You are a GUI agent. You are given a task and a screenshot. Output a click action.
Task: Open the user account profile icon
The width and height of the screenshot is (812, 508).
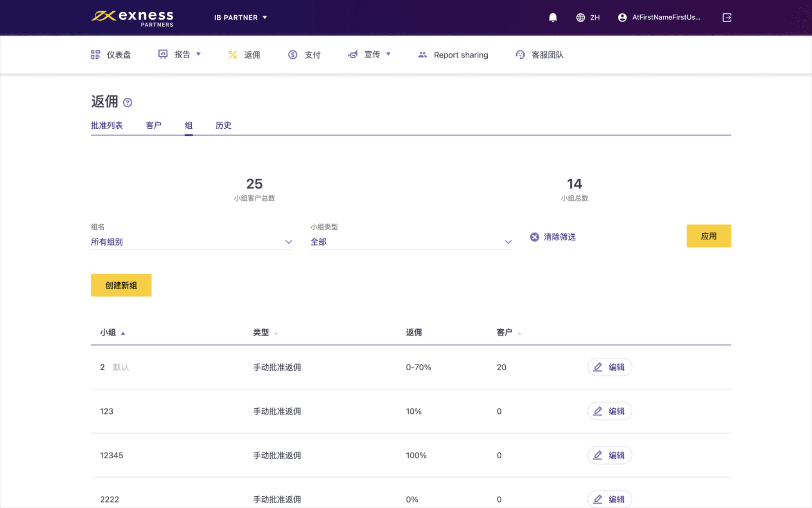(622, 18)
